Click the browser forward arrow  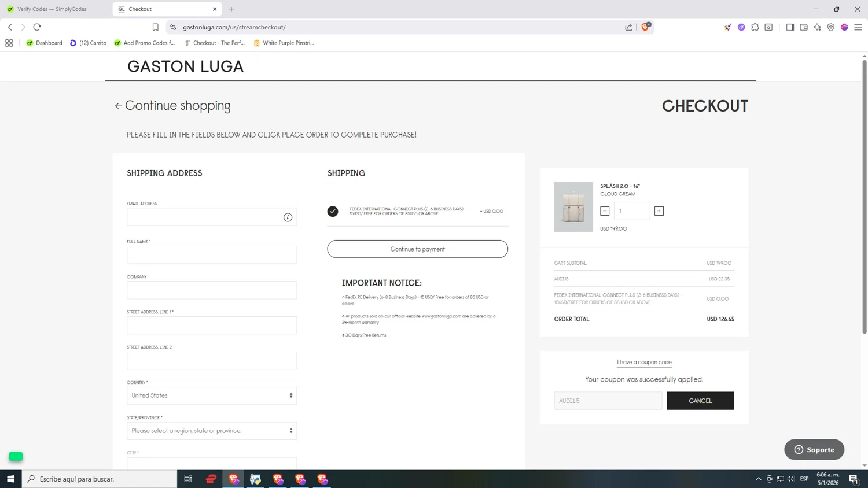(x=23, y=27)
